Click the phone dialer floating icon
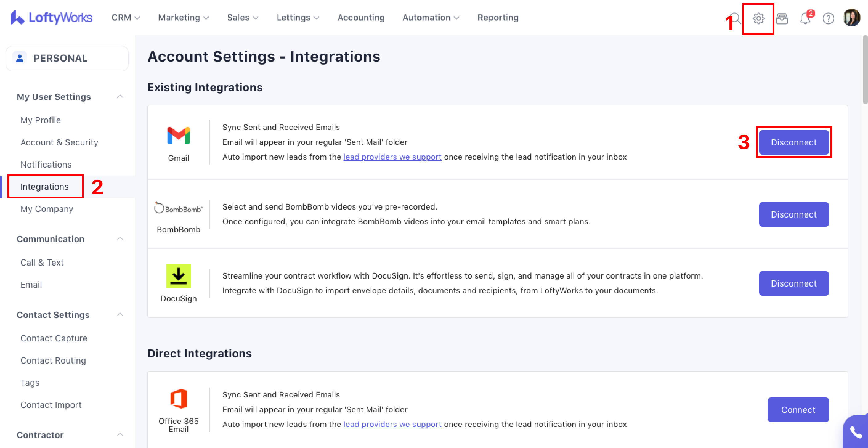This screenshot has width=868, height=448. [x=856, y=432]
